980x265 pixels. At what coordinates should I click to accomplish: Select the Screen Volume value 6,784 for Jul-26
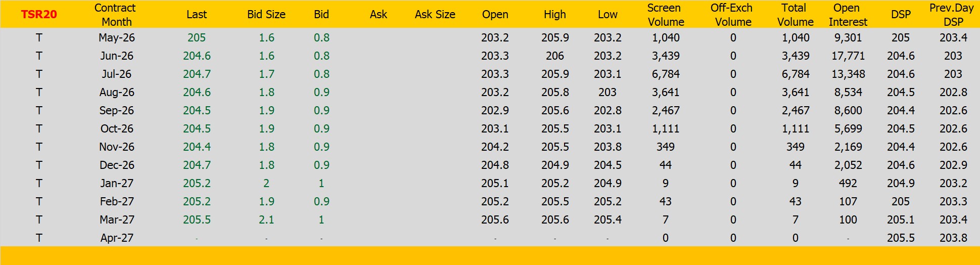click(665, 74)
